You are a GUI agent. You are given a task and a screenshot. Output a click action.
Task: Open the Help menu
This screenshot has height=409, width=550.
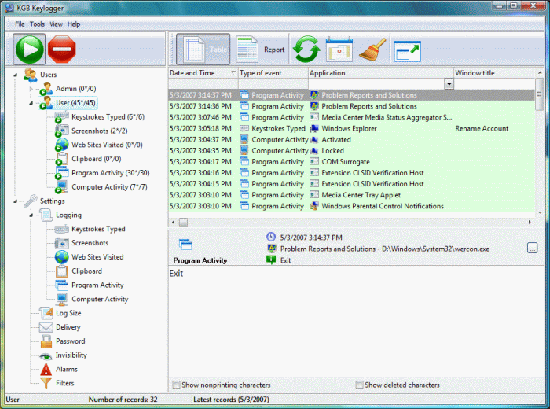tap(74, 24)
